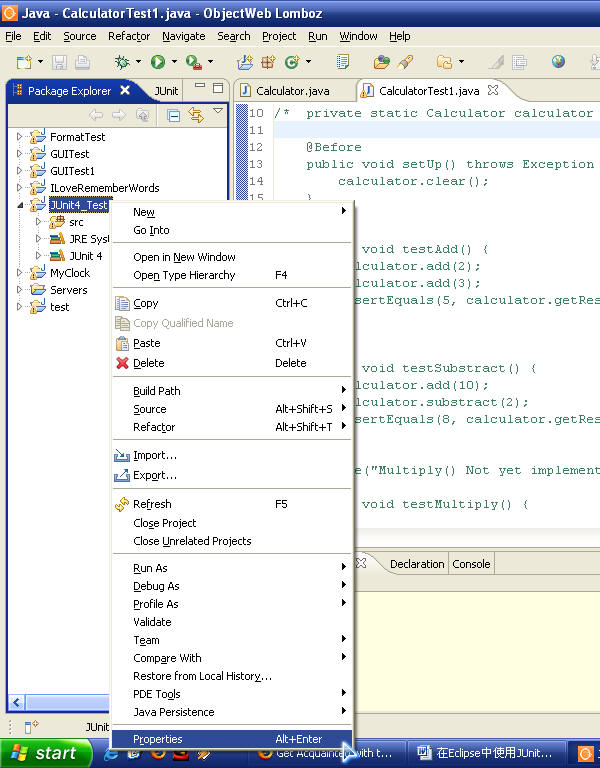Click the Debug bug icon in toolbar
Screen dimensions: 600x768
(x=122, y=62)
